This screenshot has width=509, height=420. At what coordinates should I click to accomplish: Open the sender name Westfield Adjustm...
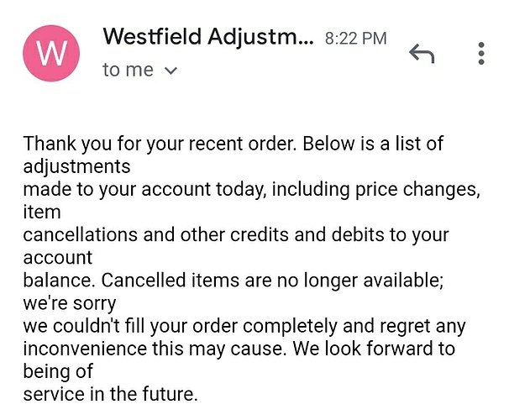(208, 36)
